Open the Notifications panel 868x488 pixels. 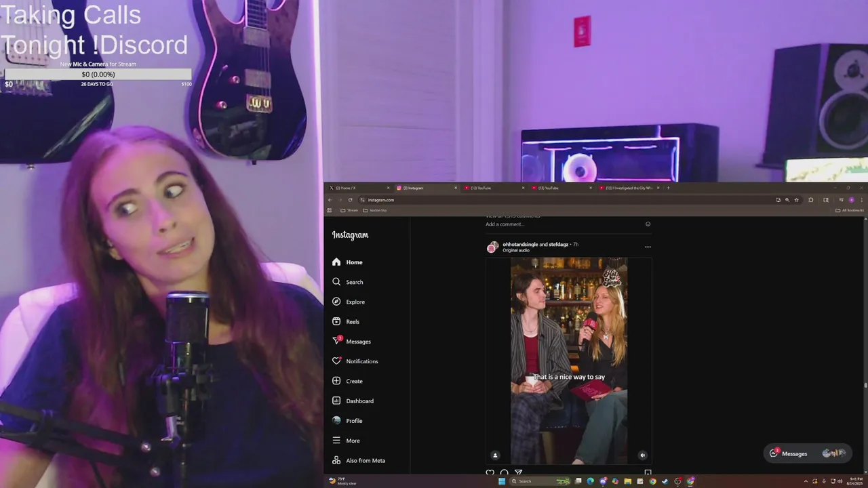(355, 361)
